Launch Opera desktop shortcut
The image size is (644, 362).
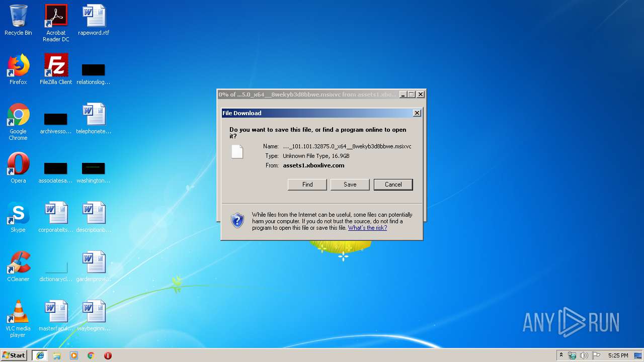tap(18, 168)
